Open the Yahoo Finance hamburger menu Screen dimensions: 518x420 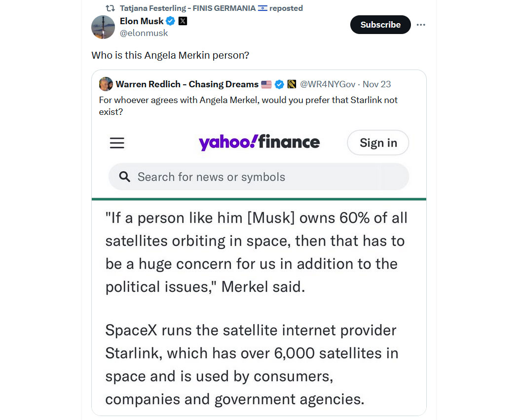tap(117, 143)
